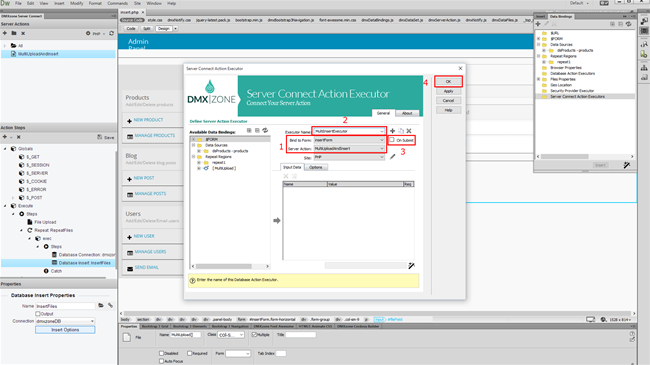Viewport: 650px width, 365px height.
Task: Refresh the Available Data Bindings list
Action: [265, 131]
